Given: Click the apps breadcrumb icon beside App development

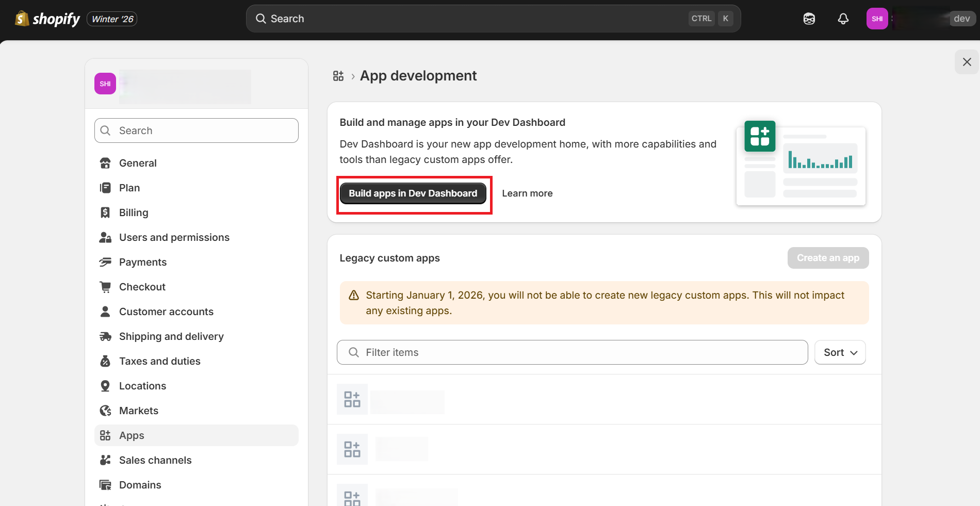Looking at the screenshot, I should 338,76.
